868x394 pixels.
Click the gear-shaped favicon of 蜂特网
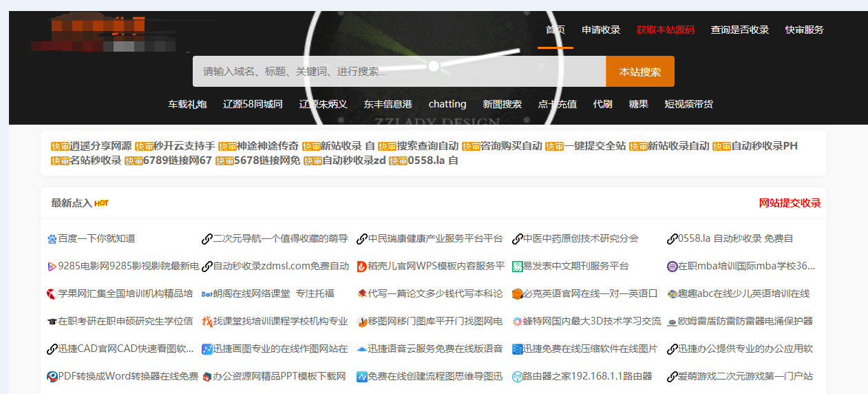coord(518,322)
